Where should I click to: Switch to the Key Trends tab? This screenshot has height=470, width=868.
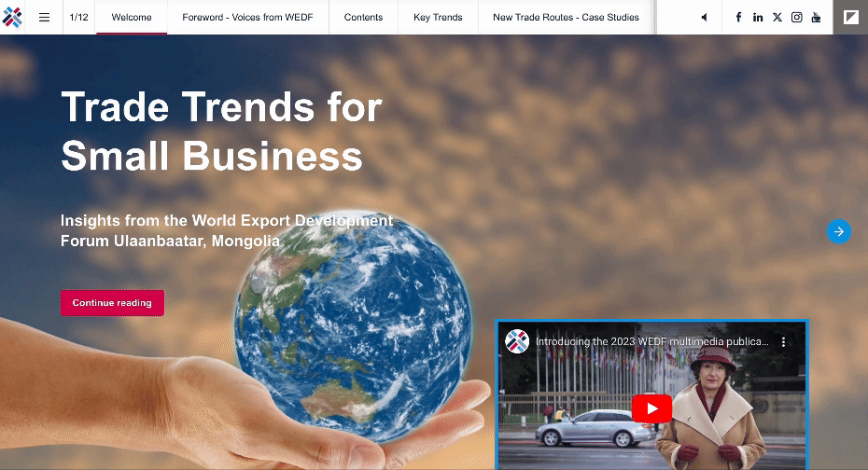point(438,17)
